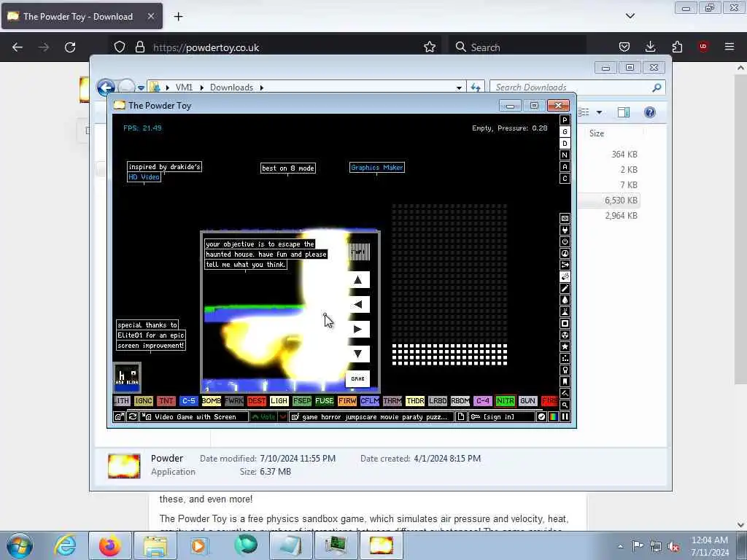
Task: Click the GRAB button in game
Action: (x=357, y=378)
